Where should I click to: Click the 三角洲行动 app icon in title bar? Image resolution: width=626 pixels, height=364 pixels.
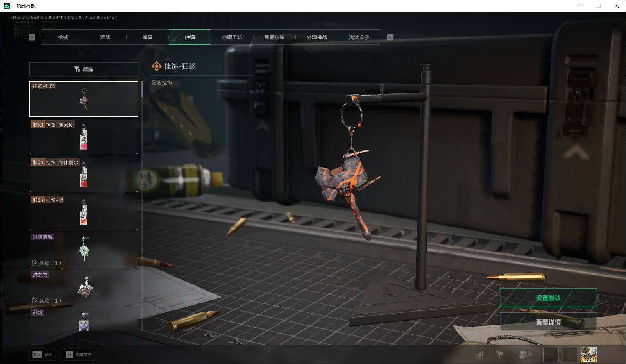pyautogui.click(x=6, y=6)
